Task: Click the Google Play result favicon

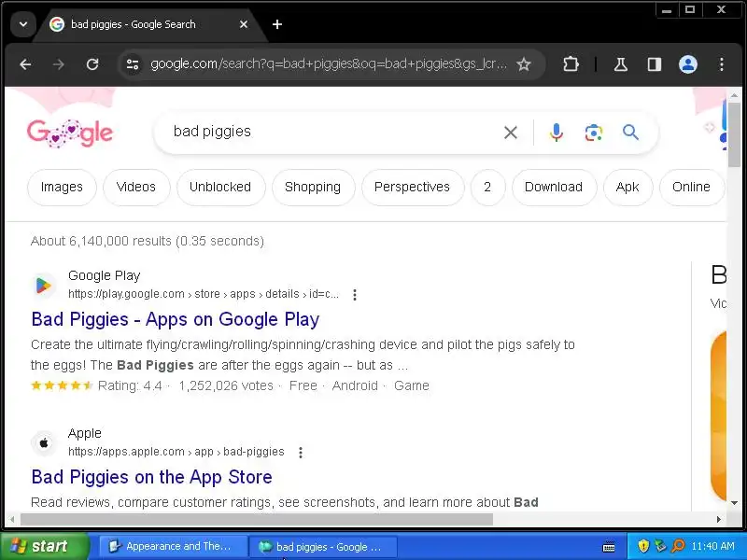Action: [43, 286]
